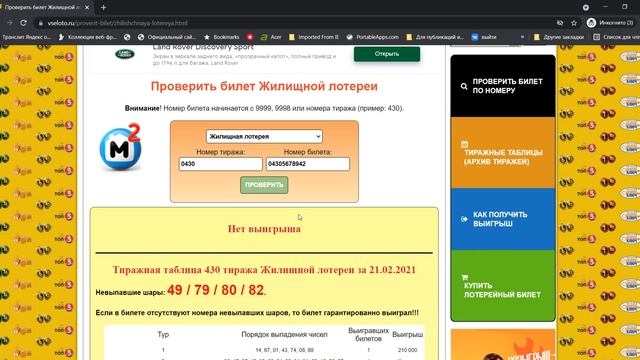Open the 'Купить лотерейный билет' tile

(503, 285)
